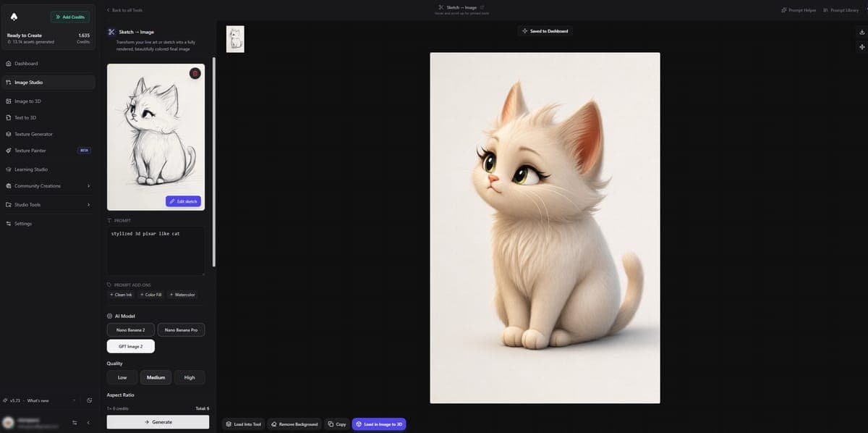Toggle the Watercolor prompt add-on
The width and height of the screenshot is (868, 433).
tap(182, 295)
